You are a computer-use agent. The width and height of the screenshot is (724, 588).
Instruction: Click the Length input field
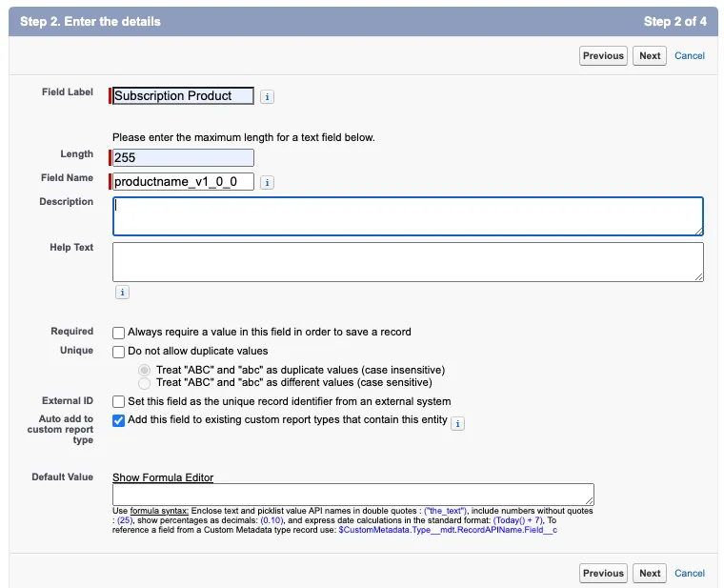tap(183, 158)
